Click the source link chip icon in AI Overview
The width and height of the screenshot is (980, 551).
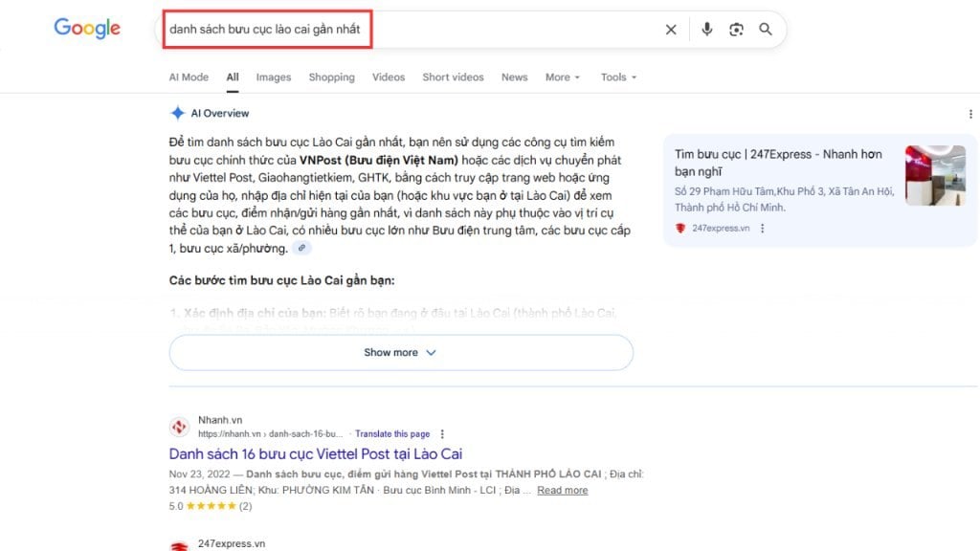302,248
